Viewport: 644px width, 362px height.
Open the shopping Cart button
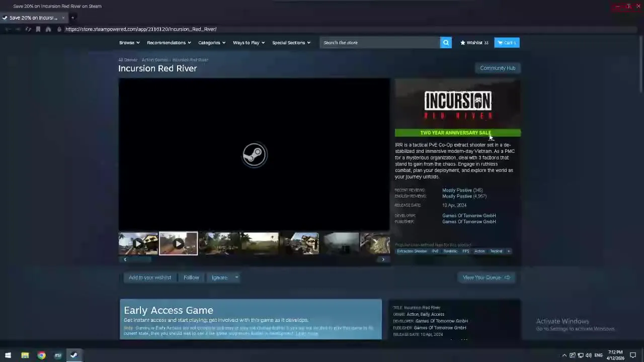click(x=507, y=43)
